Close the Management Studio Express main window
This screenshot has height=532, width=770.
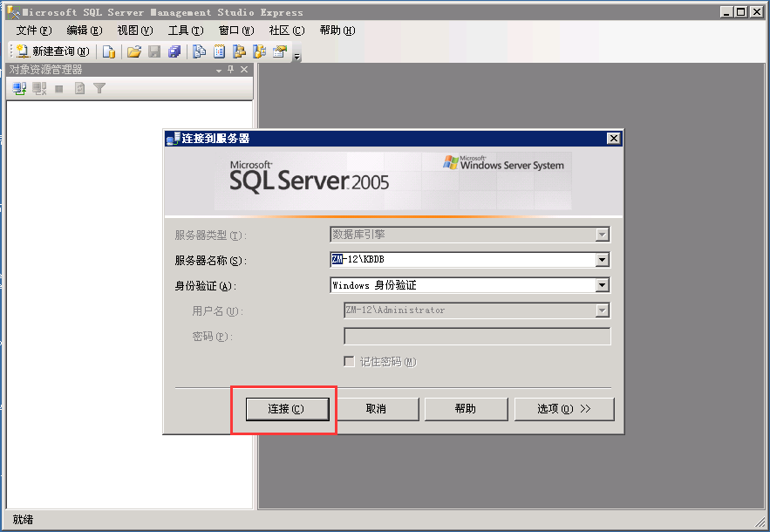757,12
